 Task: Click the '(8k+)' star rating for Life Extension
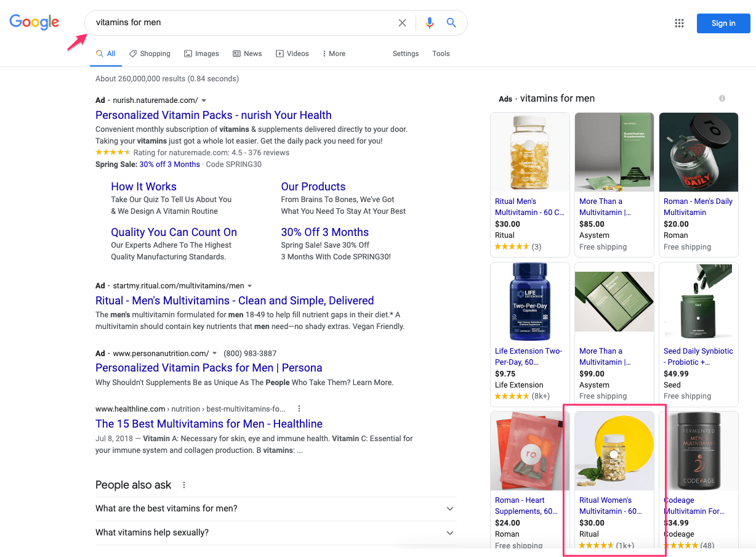522,396
